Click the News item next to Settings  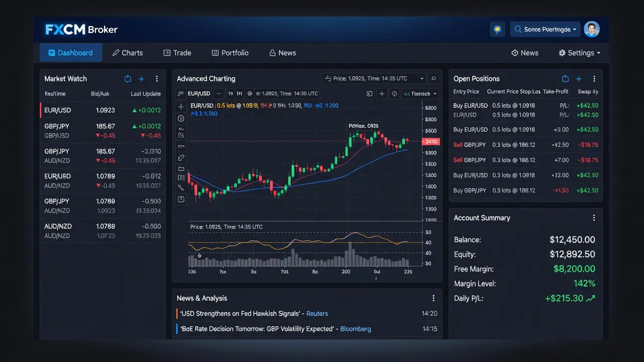[x=525, y=53]
